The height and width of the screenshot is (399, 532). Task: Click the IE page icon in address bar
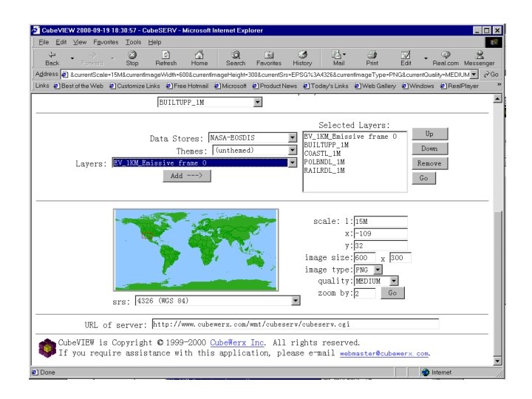(65, 75)
